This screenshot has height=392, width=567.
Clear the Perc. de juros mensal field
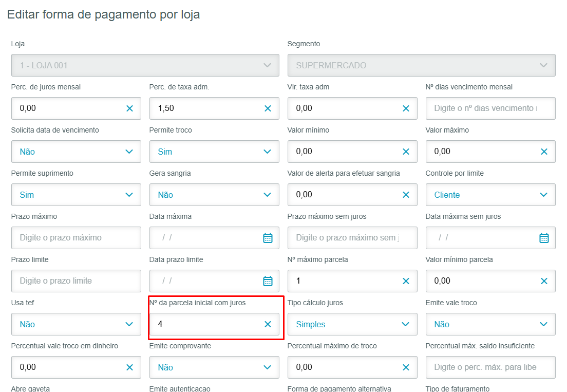point(129,108)
